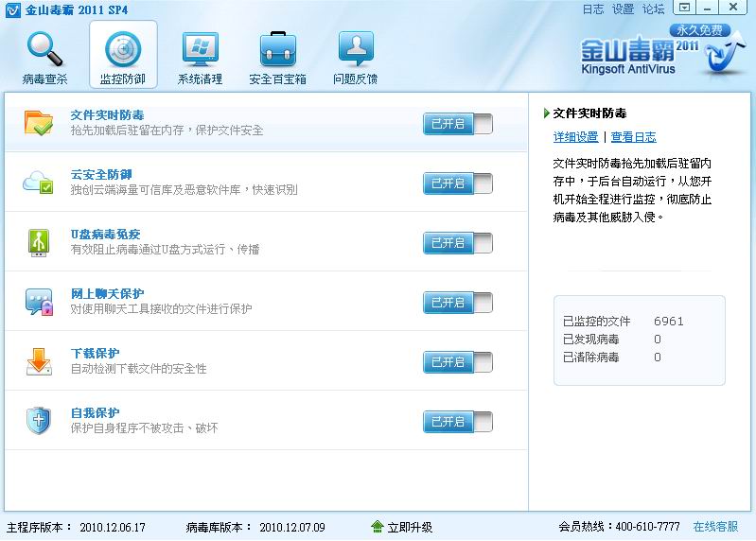The height and width of the screenshot is (541, 756).
Task: Click description 有效阻止病毒通过U盘方式运行、传播
Action: click(x=165, y=250)
